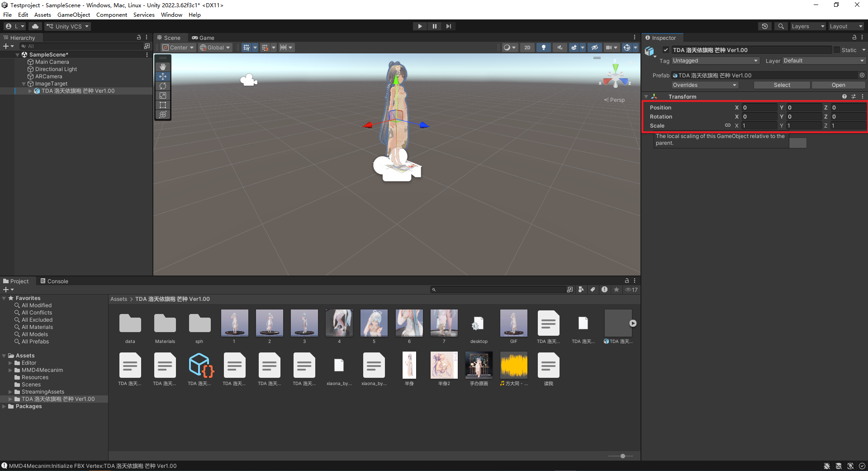Open the undo History icon
This screenshot has height=471, width=868.
(x=765, y=26)
